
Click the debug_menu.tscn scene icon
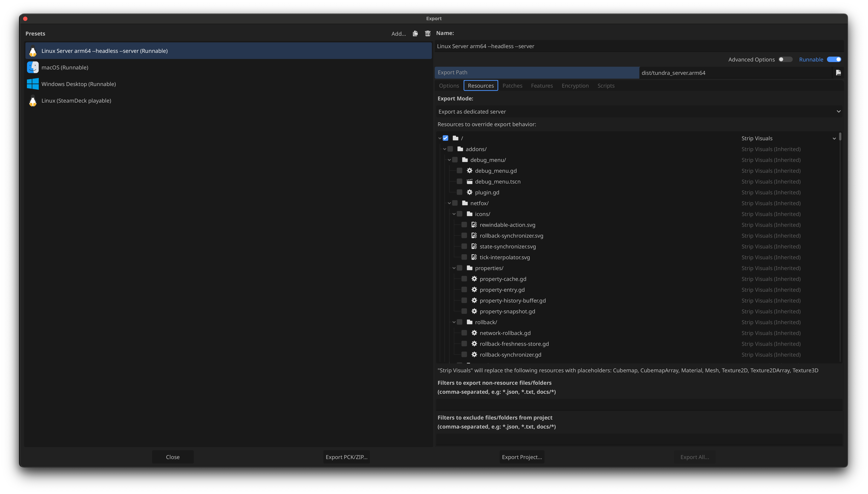[x=469, y=182]
